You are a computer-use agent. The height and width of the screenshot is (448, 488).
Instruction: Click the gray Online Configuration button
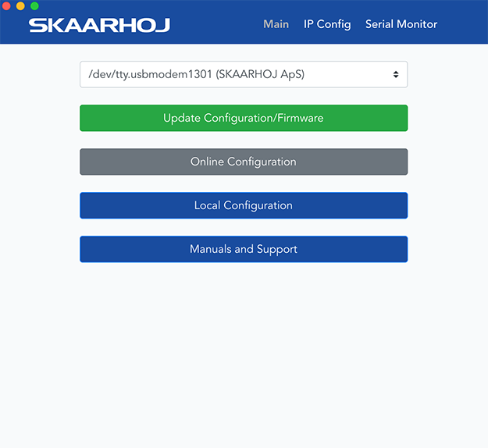(x=243, y=162)
